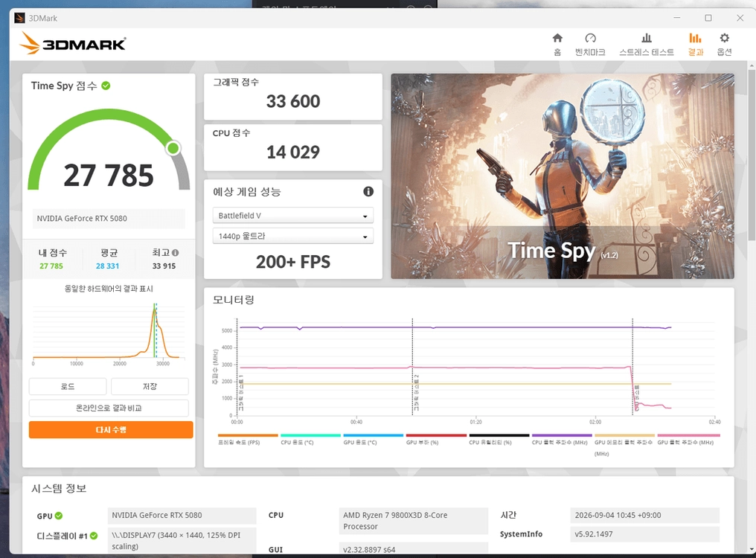Click the Save button
756x558 pixels.
[x=150, y=386]
